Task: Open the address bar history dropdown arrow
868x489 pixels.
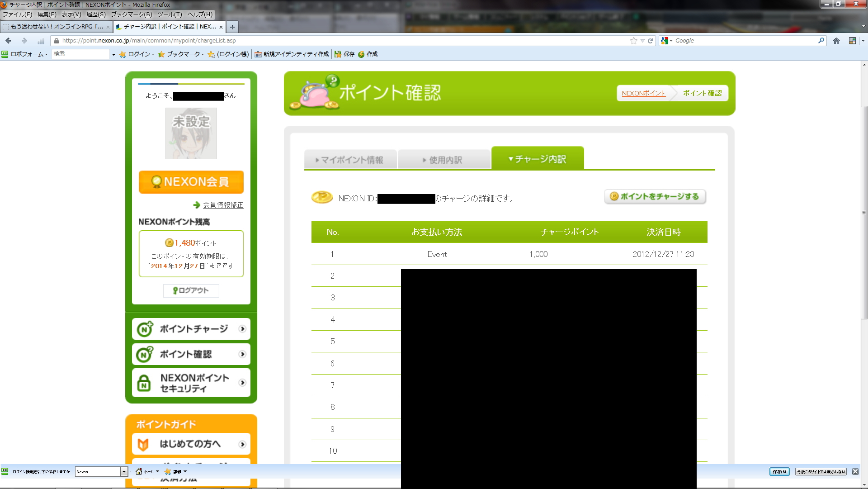Action: (x=642, y=41)
